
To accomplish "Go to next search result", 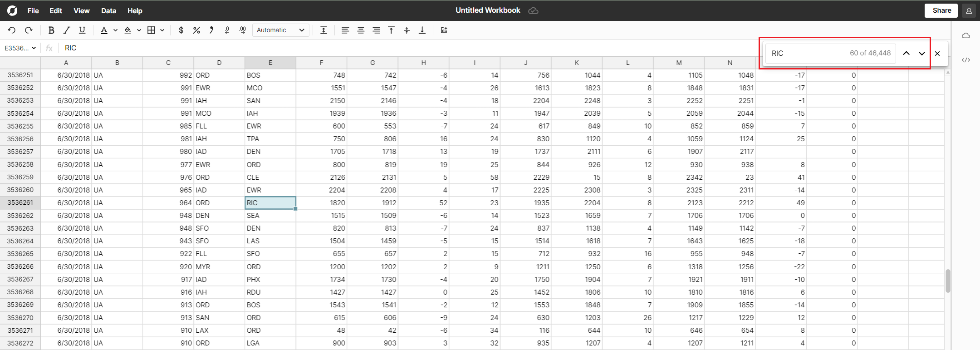I will tap(921, 54).
